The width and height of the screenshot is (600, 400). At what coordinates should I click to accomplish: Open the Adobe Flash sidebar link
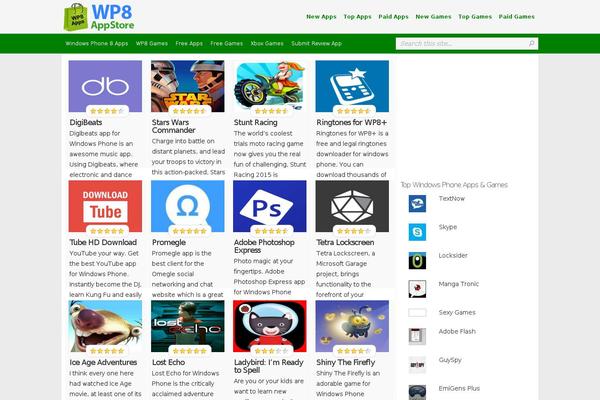click(x=457, y=331)
